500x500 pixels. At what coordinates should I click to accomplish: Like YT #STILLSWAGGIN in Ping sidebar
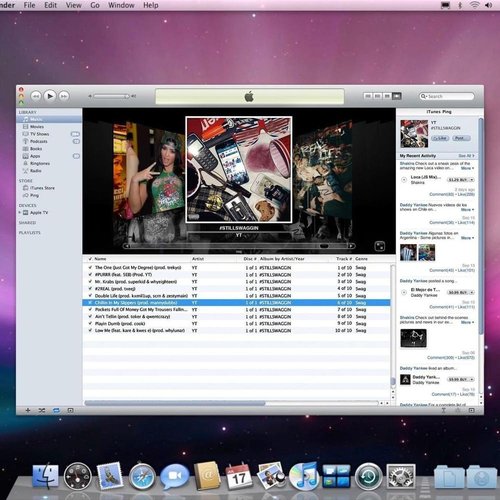click(x=440, y=138)
